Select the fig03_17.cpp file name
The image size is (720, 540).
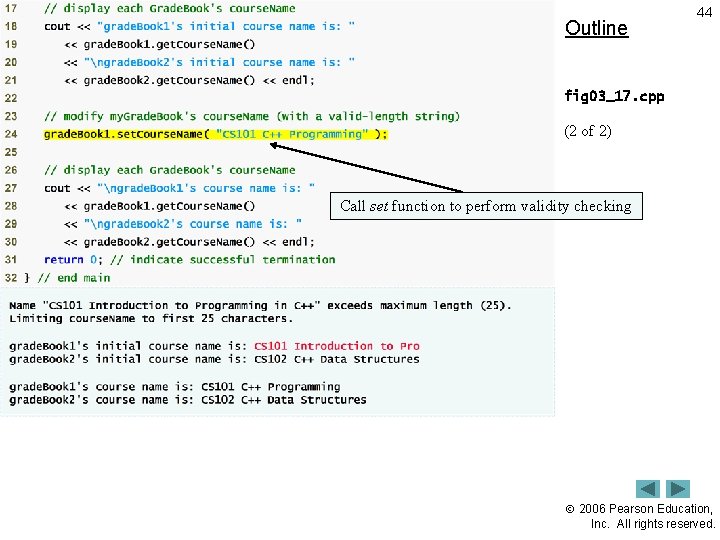pyautogui.click(x=614, y=96)
